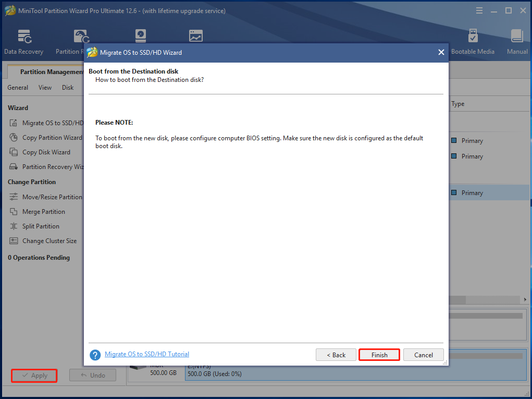Click the blue help question mark icon
Image resolution: width=532 pixels, height=399 pixels.
click(95, 355)
